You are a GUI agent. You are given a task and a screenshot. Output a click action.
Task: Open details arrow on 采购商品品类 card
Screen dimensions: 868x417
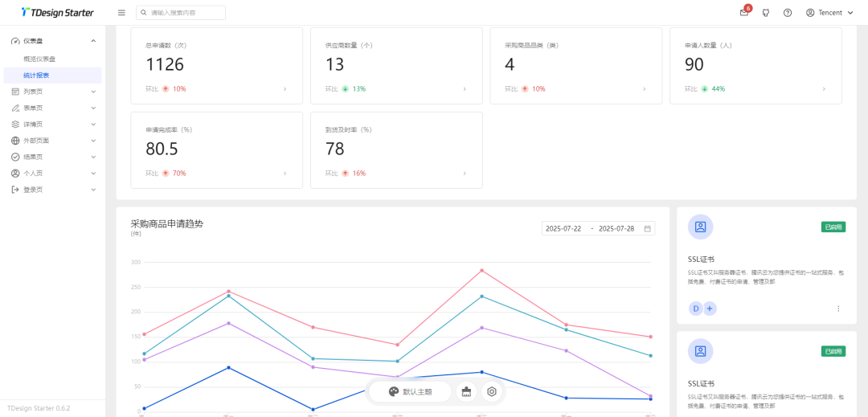645,88
